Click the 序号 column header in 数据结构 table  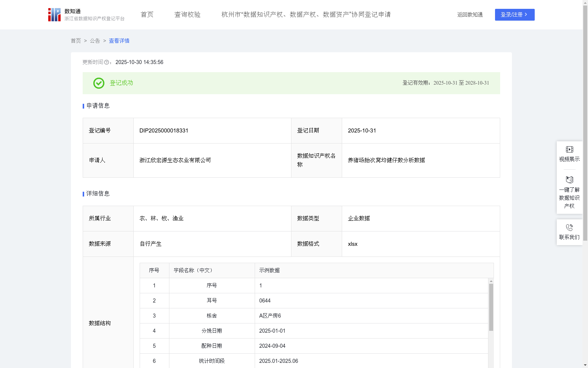click(154, 270)
